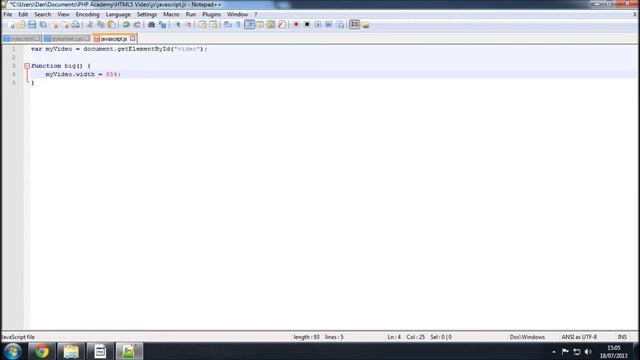This screenshot has height=360, width=640.
Task: Start macro recording with red dot
Action: point(296,25)
